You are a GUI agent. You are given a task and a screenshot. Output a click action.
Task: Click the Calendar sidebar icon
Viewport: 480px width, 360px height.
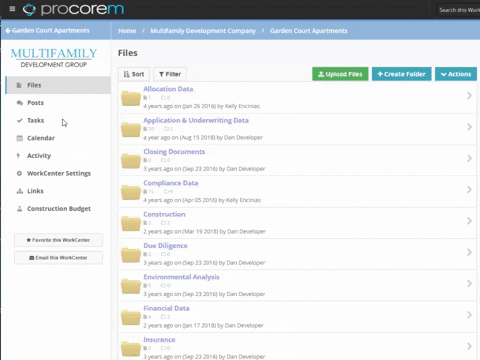(20, 138)
